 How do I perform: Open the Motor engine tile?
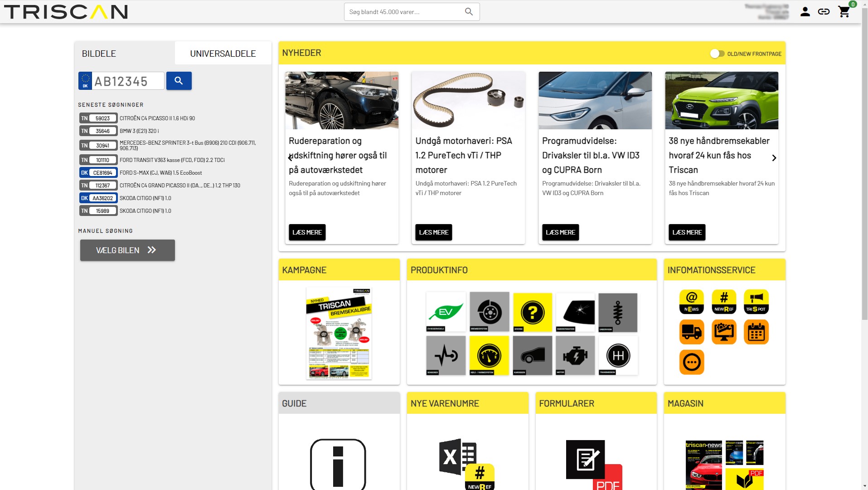576,355
